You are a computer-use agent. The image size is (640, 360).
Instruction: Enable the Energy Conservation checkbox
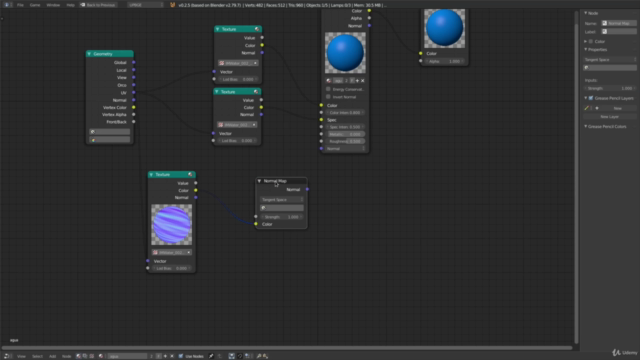[x=328, y=89]
